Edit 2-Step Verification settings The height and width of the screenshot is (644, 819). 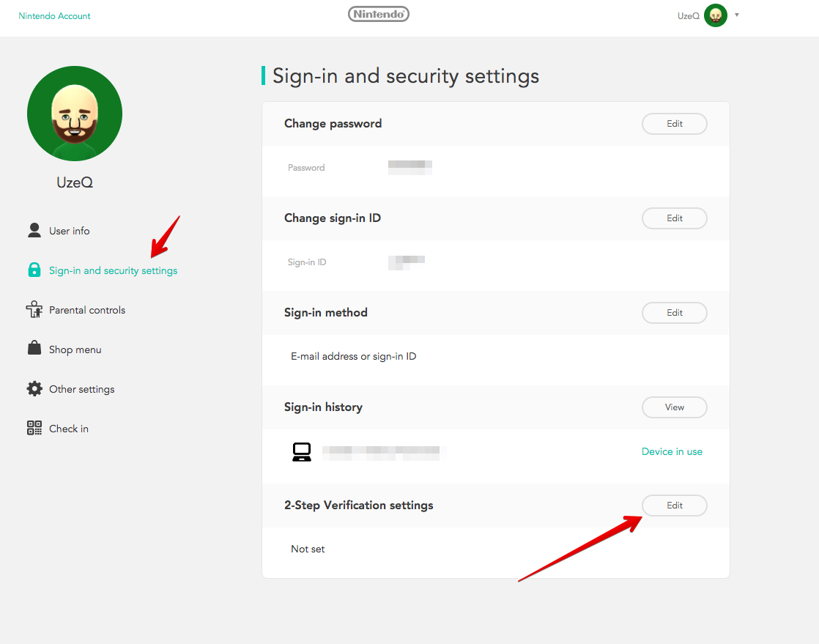674,506
